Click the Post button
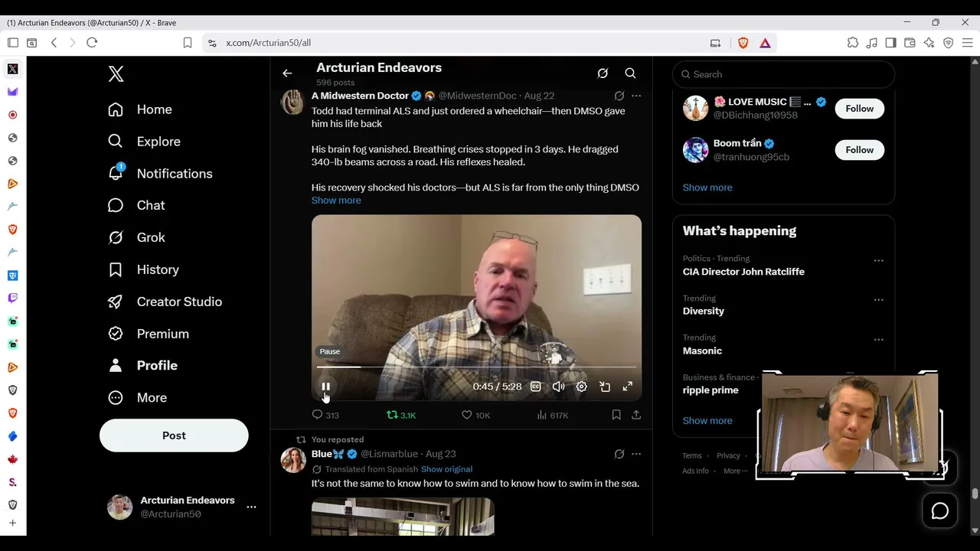This screenshot has width=980, height=551. pyautogui.click(x=174, y=435)
